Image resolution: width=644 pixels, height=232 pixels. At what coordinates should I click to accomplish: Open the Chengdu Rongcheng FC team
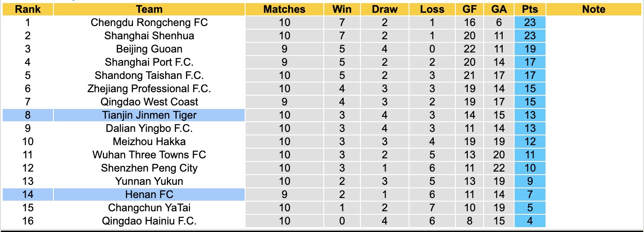click(149, 22)
